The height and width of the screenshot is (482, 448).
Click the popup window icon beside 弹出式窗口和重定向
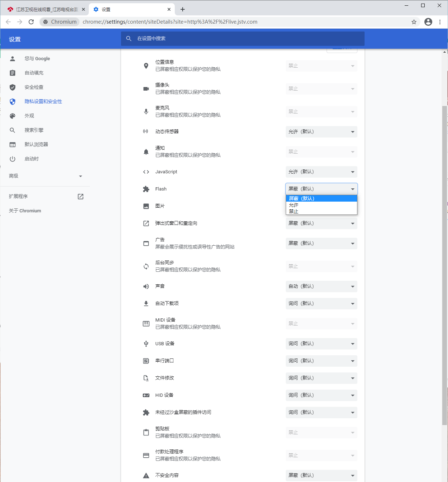146,223
